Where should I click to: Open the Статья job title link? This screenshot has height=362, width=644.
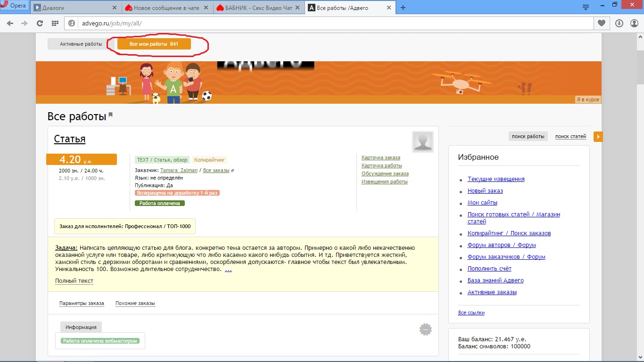[70, 139]
